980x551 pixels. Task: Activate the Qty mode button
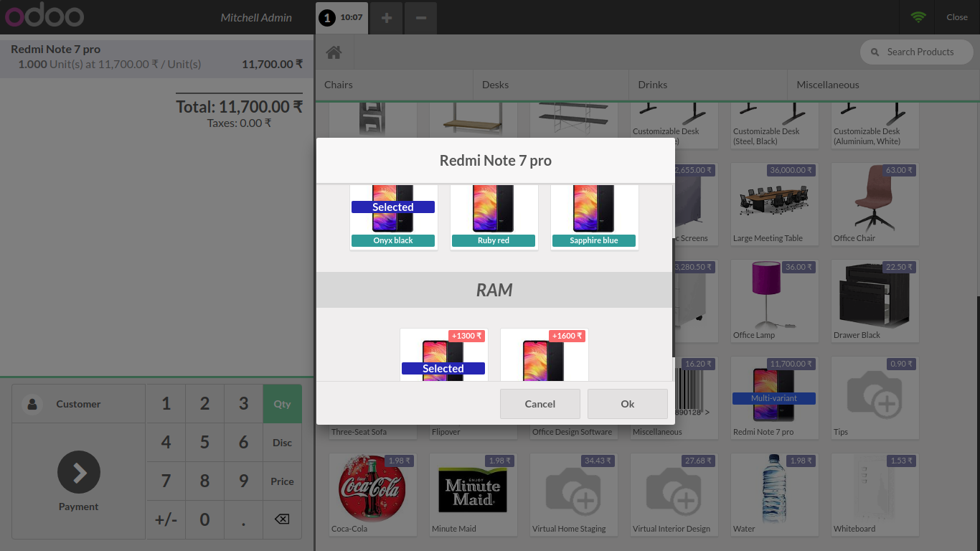click(x=282, y=404)
